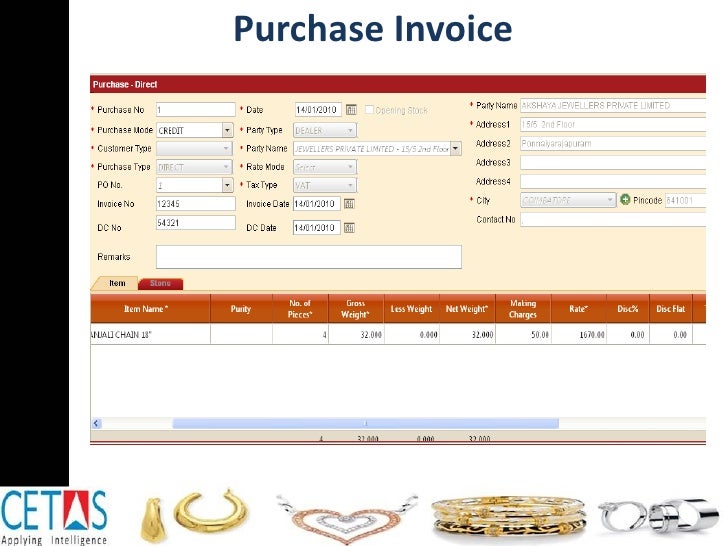
Task: Click the Invoice Date input field
Action: [317, 203]
